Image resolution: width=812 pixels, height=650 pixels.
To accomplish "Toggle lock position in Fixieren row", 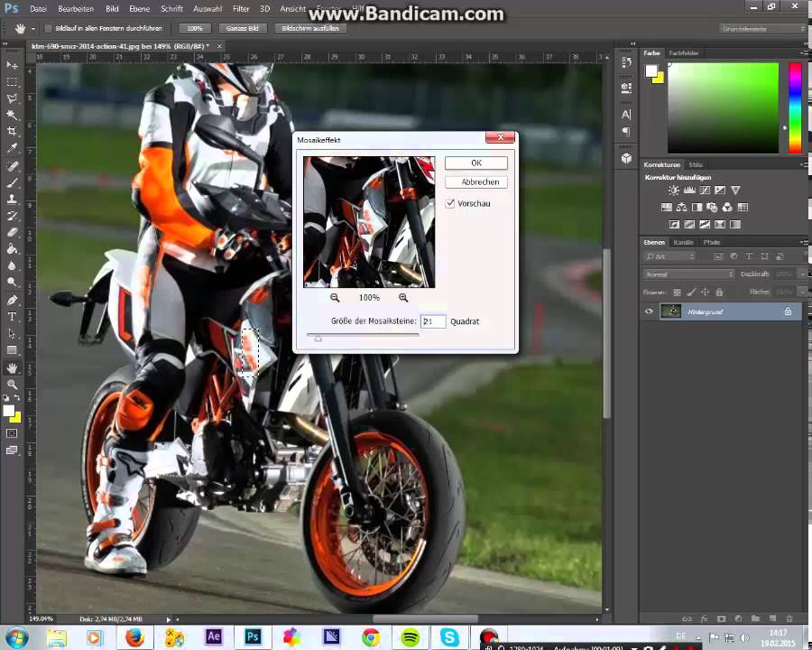I will pyautogui.click(x=705, y=292).
